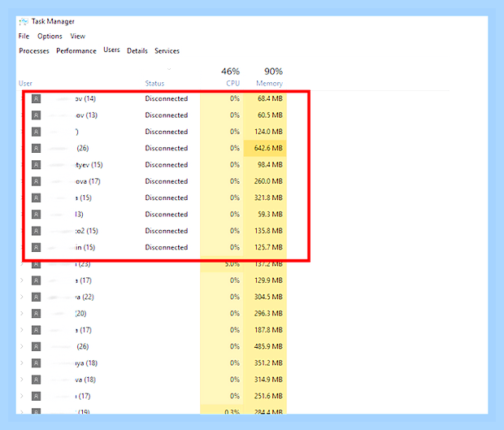This screenshot has width=504, height=430.
Task: Click user icon in the 260.0 MB row
Action: 37,181
